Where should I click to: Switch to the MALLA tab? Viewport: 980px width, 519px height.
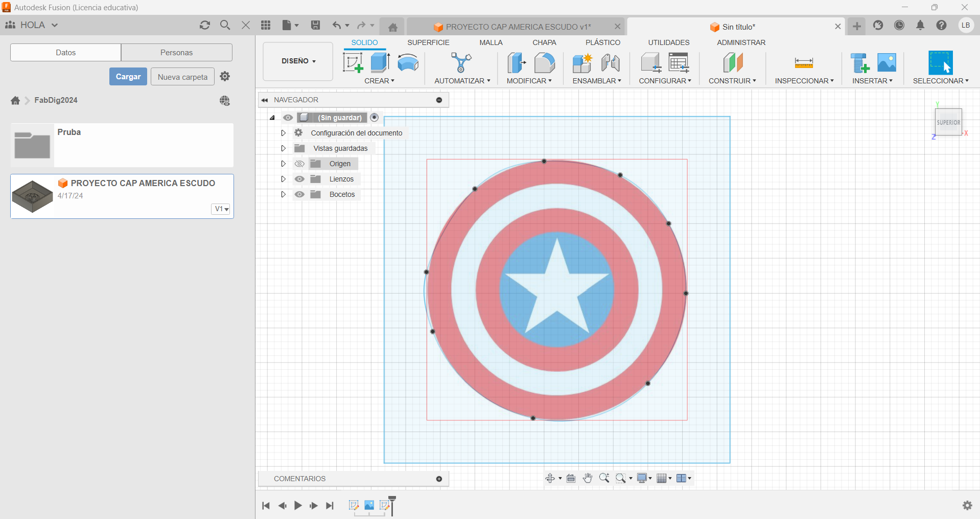click(491, 42)
